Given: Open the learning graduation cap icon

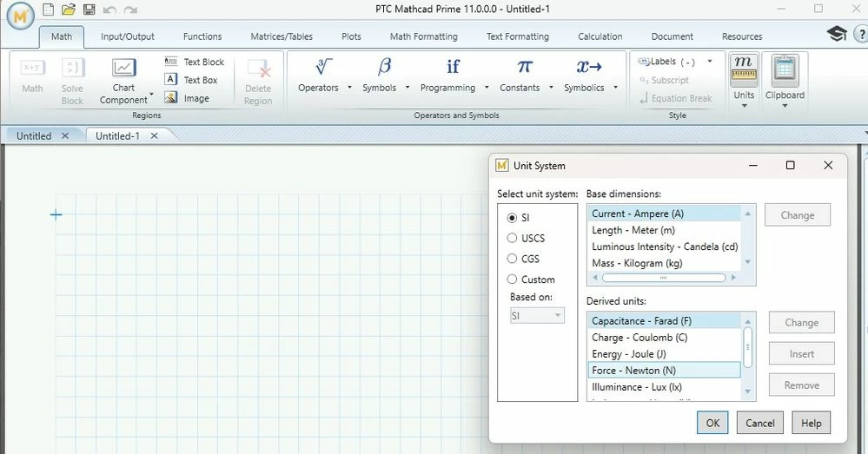Looking at the screenshot, I should tap(837, 34).
